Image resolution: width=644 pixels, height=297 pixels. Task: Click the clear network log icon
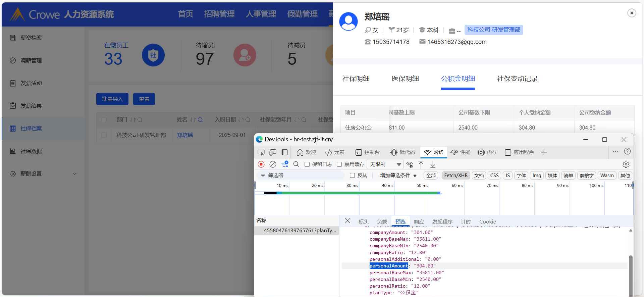tap(273, 164)
